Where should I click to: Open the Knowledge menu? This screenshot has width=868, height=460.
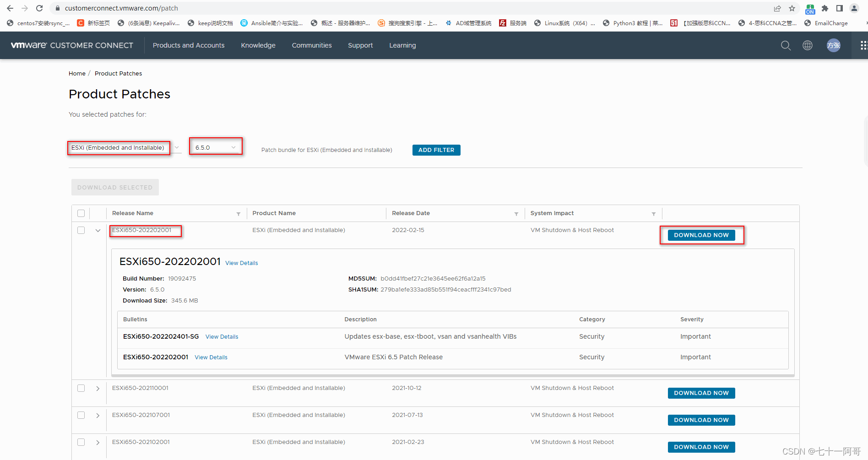258,45
